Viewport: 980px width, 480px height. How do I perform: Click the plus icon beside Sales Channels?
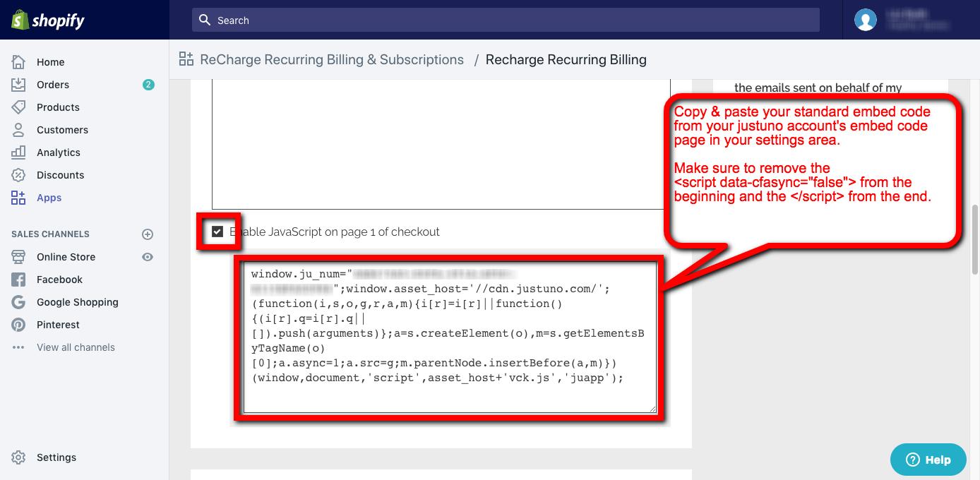[x=148, y=234]
